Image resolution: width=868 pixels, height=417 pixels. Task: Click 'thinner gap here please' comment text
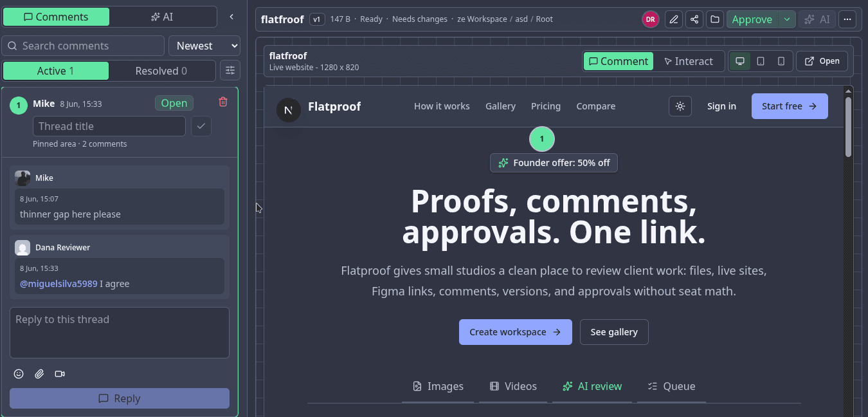(70, 214)
